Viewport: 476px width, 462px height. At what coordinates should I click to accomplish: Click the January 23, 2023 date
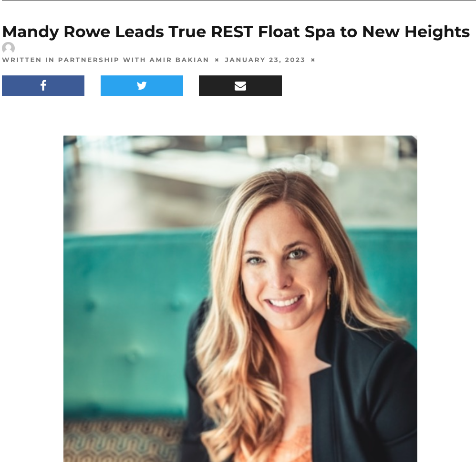(265, 60)
